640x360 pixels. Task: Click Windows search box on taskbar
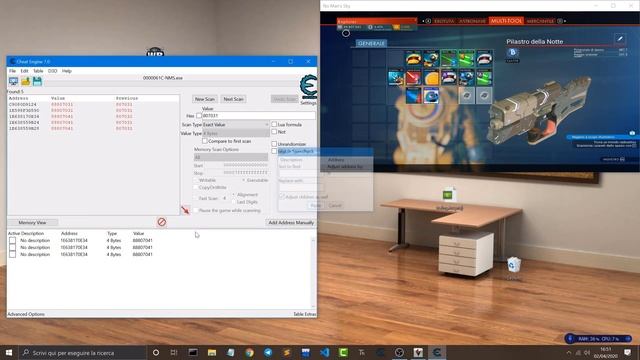coord(82,352)
